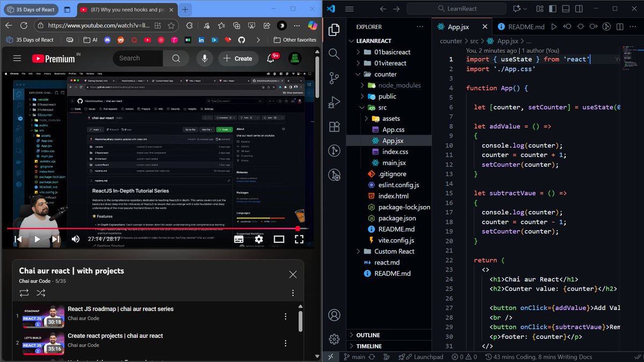Click the Split Editor Right icon

coord(620,26)
